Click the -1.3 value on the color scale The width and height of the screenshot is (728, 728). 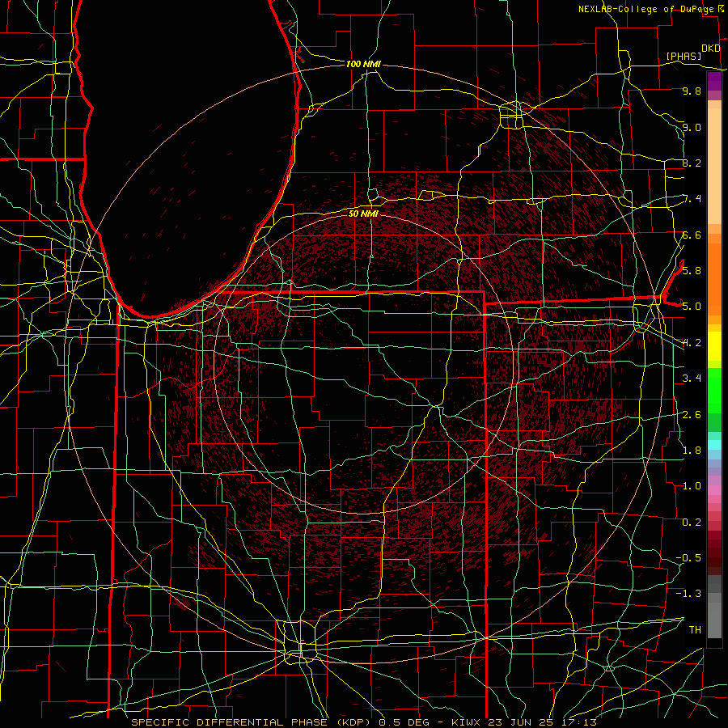pos(688,594)
